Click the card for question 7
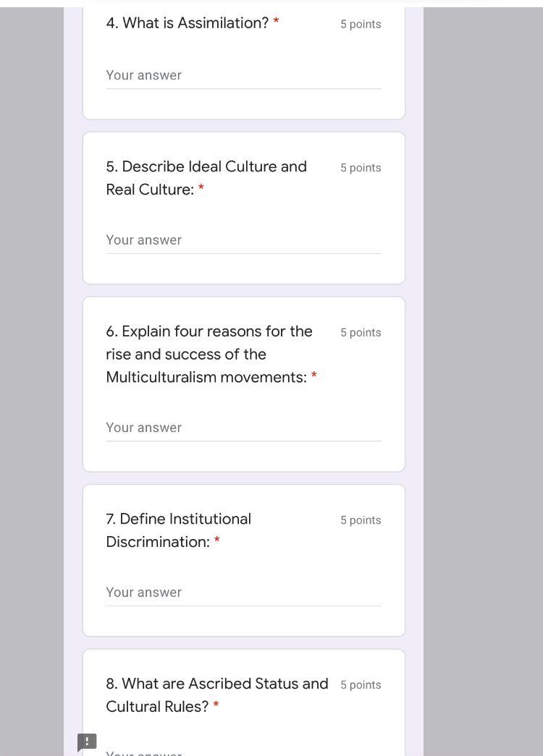The image size is (543, 756). 243,559
